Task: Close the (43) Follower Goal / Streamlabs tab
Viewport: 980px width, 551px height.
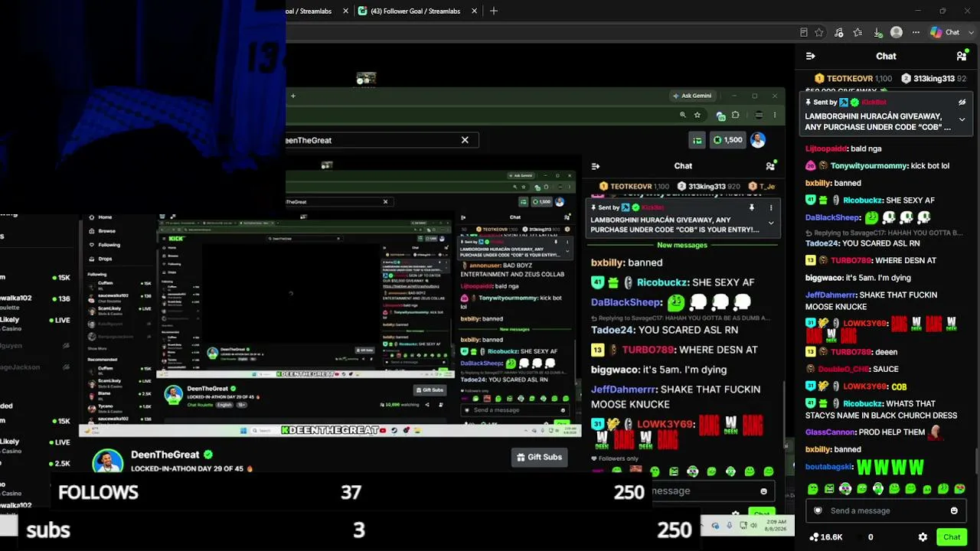Action: coord(475,11)
